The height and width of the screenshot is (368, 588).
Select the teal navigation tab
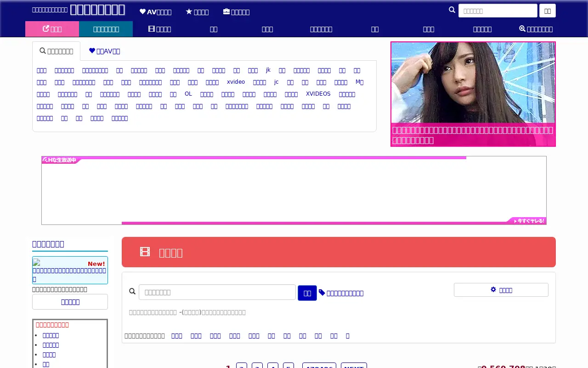106,29
